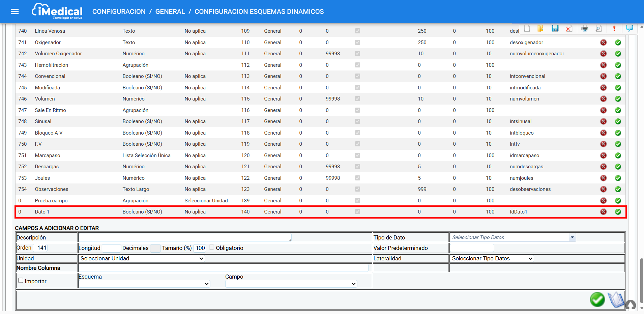Click the Nombre Columna text field
The height and width of the screenshot is (314, 644).
click(223, 268)
